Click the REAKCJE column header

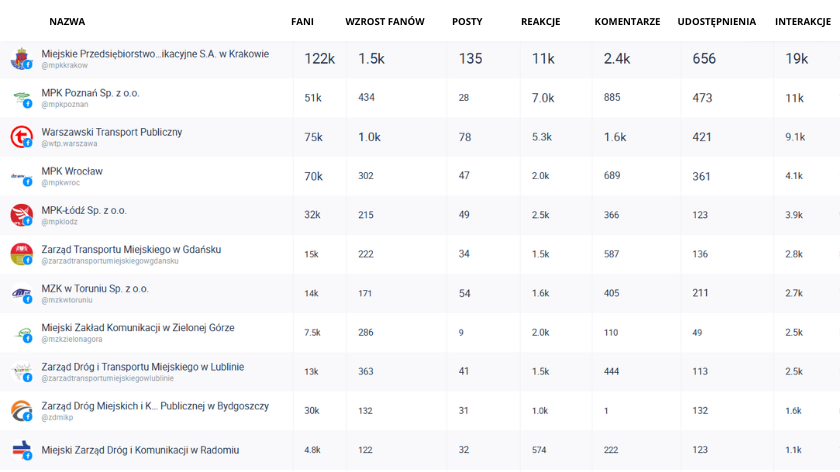(x=540, y=21)
